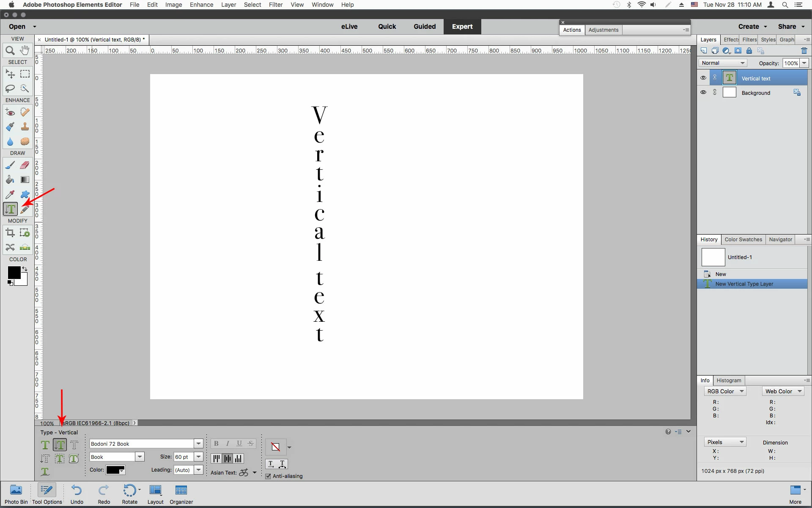Open the Enhance menu
This screenshot has width=812, height=508.
(201, 5)
